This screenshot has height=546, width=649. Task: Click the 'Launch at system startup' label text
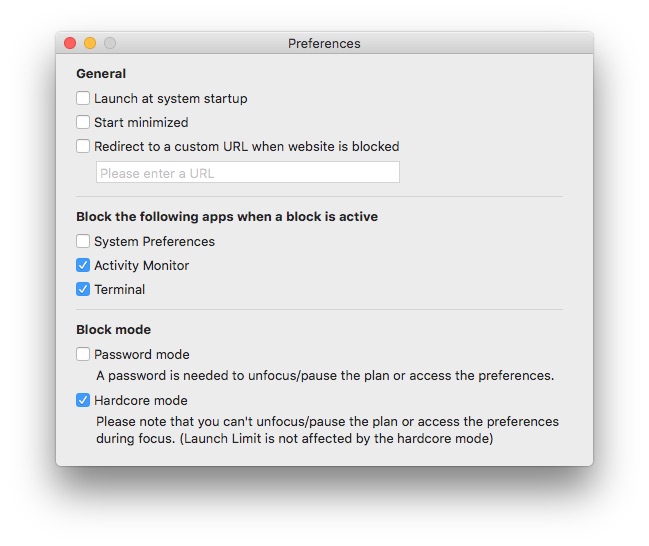171,99
